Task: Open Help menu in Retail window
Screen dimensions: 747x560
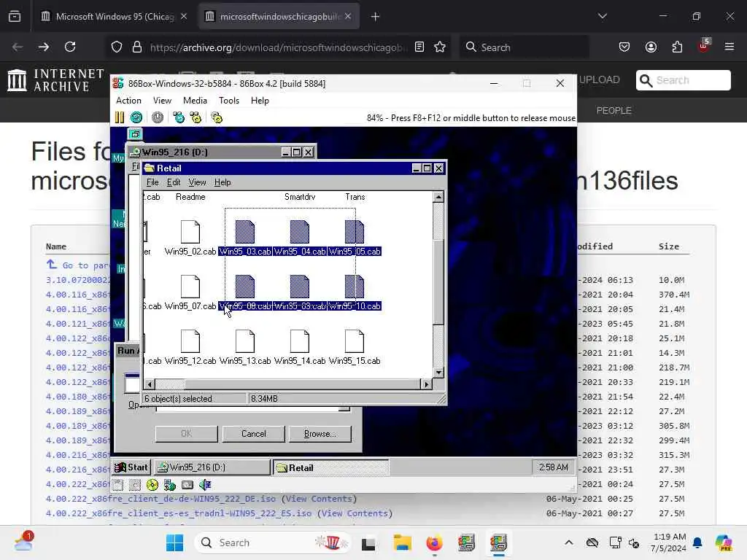Action: (x=222, y=182)
